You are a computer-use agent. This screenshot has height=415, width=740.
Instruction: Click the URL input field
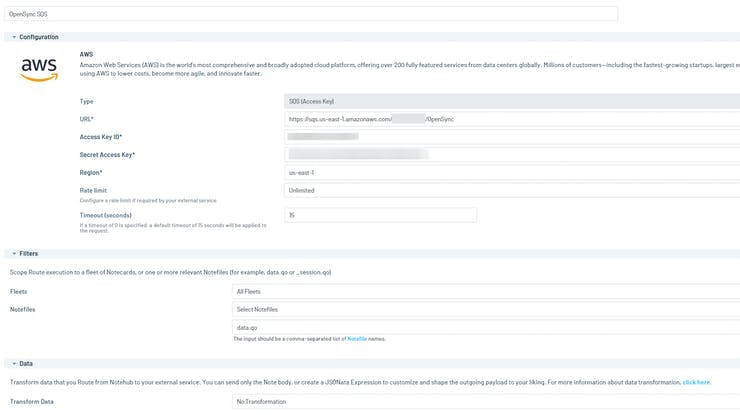[512, 119]
